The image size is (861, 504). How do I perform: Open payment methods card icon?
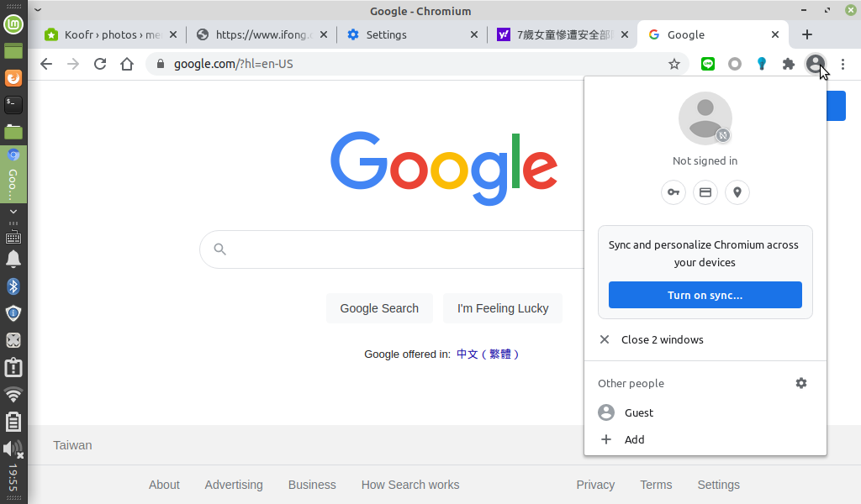[x=705, y=192]
